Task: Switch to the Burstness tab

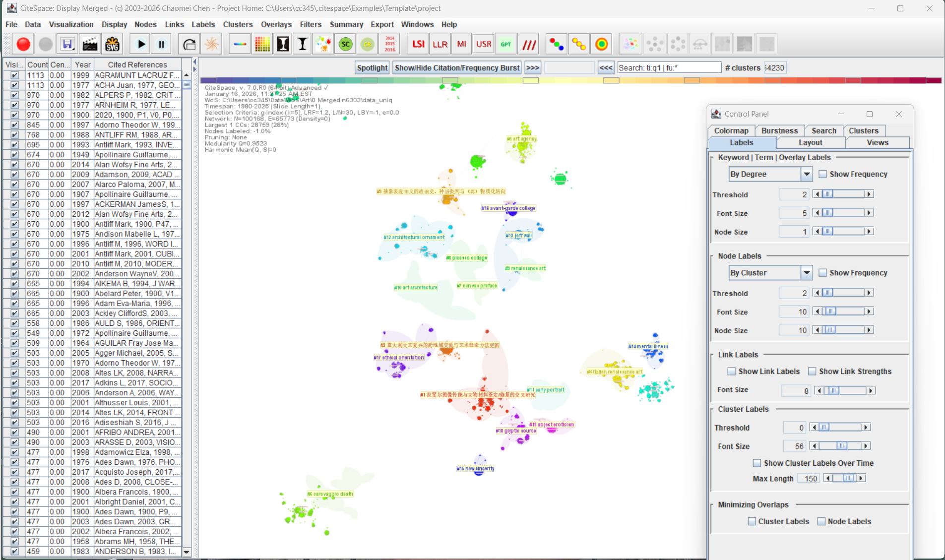Action: tap(779, 130)
